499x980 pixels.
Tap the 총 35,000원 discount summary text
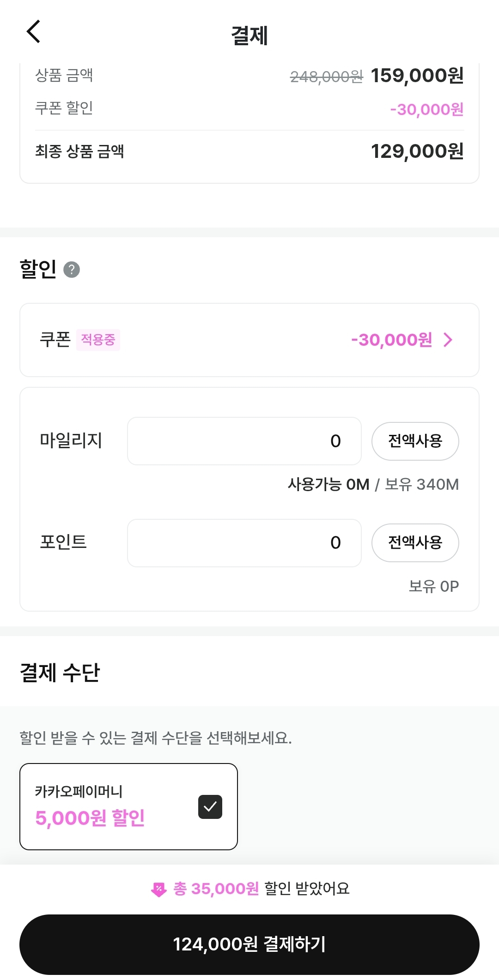pos(216,889)
